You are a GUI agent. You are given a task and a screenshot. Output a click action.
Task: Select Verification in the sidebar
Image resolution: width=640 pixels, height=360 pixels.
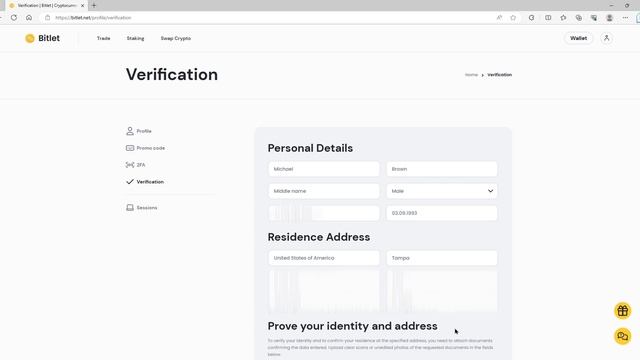click(x=145, y=182)
